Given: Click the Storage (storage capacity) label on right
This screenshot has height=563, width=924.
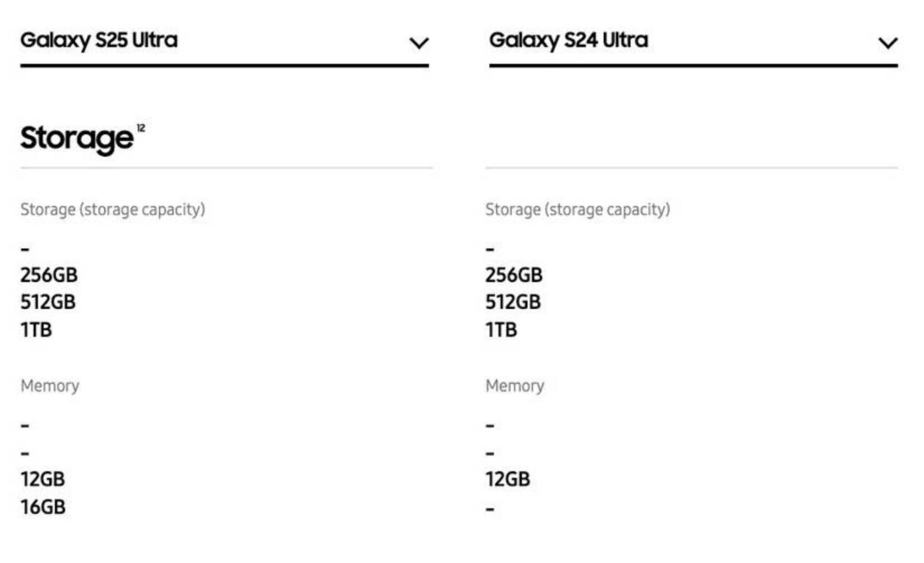Looking at the screenshot, I should coord(578,210).
